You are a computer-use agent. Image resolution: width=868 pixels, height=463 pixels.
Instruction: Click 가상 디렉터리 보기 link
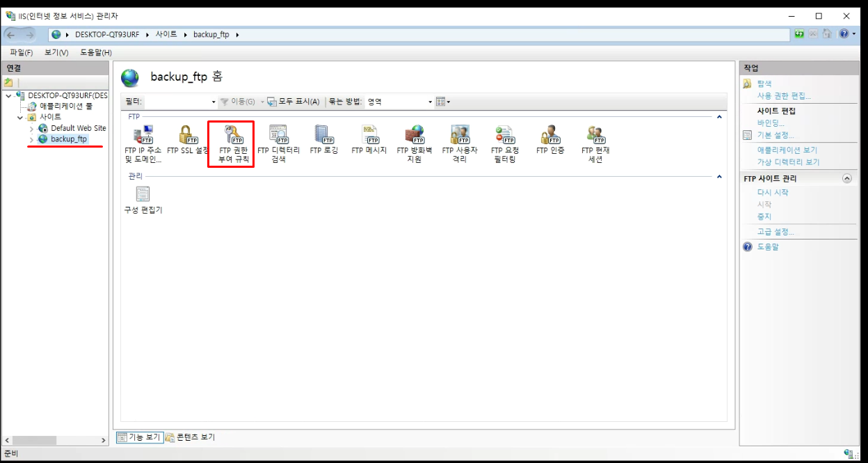tap(789, 162)
